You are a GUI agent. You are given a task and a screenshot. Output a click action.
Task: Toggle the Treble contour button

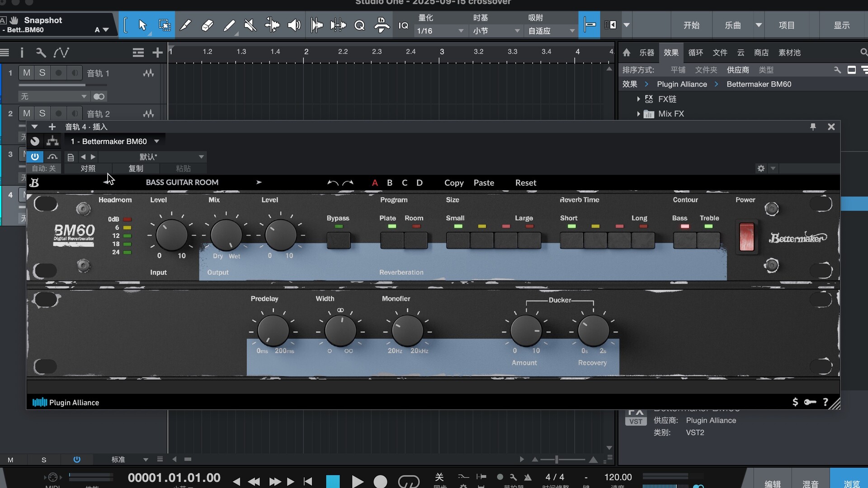708,240
